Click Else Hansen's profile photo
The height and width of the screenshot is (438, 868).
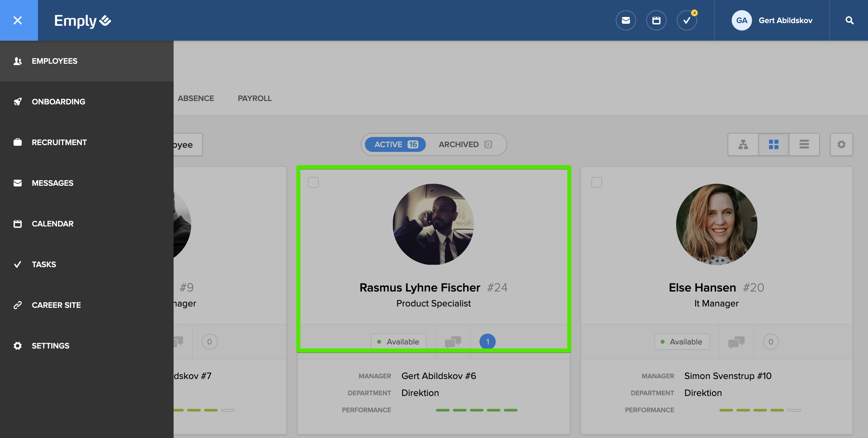[x=716, y=224]
